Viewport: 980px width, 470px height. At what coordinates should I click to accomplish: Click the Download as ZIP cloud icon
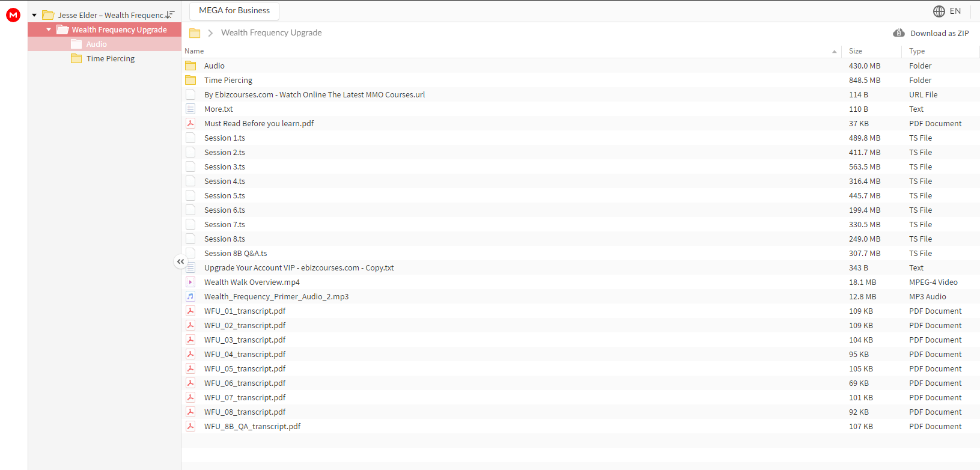coord(899,33)
